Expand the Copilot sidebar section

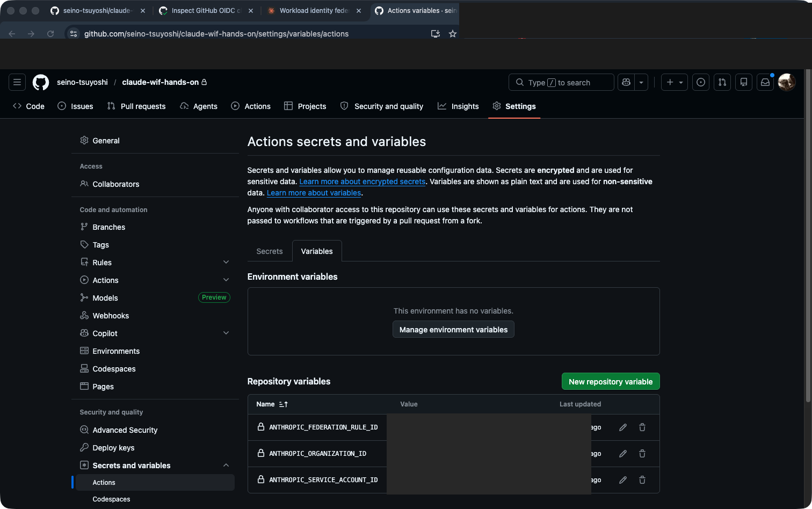[x=155, y=333]
